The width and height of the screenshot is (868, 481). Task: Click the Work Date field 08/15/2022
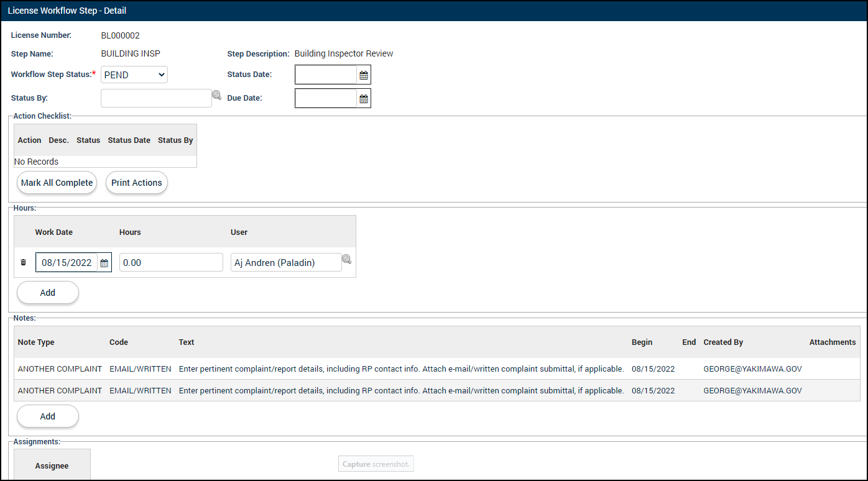(x=67, y=263)
